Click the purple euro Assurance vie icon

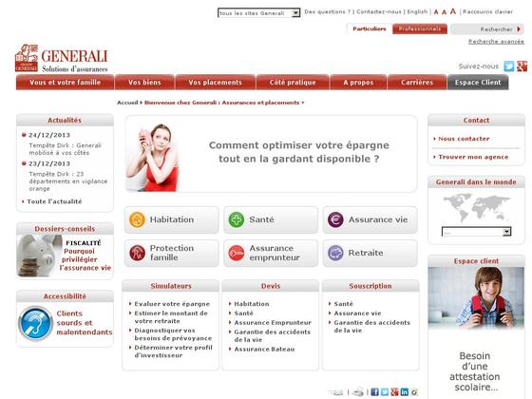coord(335,219)
